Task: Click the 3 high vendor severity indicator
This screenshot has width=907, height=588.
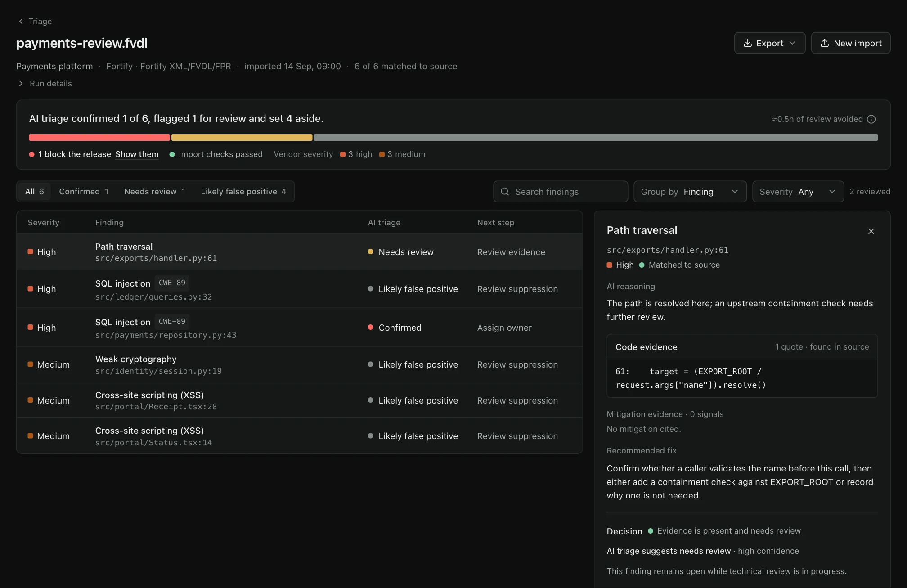Action: pos(356,154)
